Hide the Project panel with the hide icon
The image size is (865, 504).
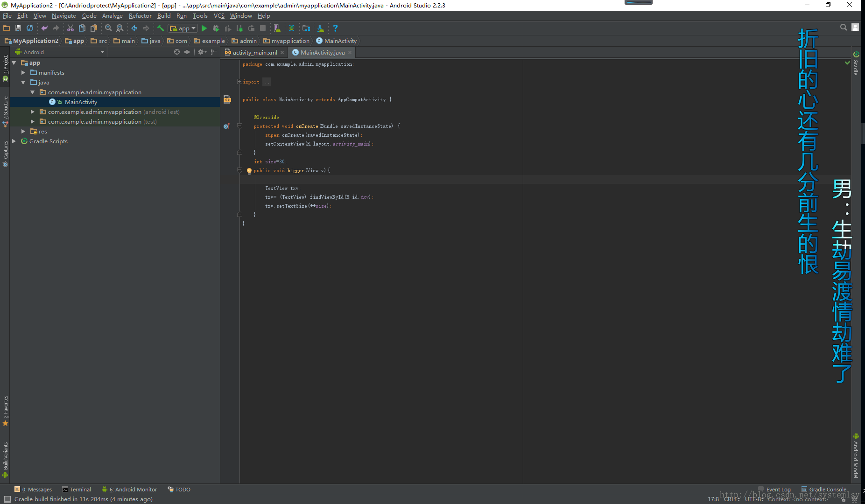213,52
